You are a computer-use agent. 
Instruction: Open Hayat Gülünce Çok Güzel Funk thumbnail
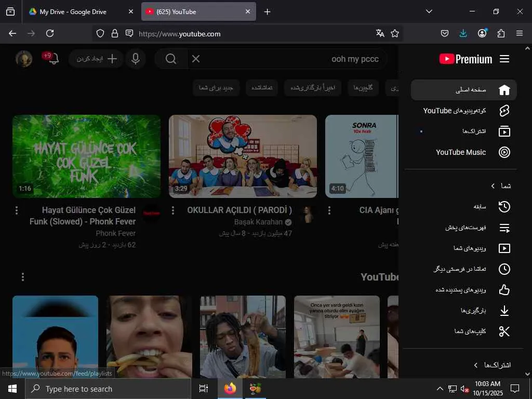pyautogui.click(x=87, y=156)
